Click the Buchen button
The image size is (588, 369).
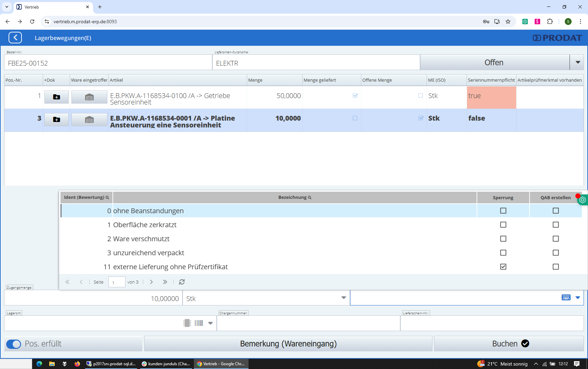point(509,344)
